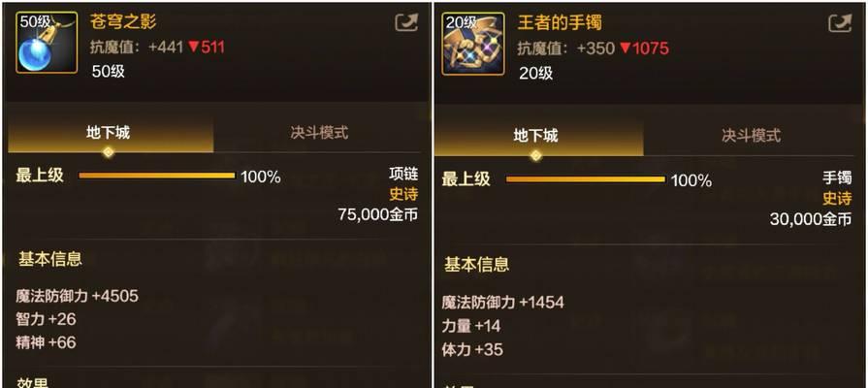This screenshot has width=868, height=388.
Task: Click the 30,000金币 price text
Action: click(x=811, y=219)
